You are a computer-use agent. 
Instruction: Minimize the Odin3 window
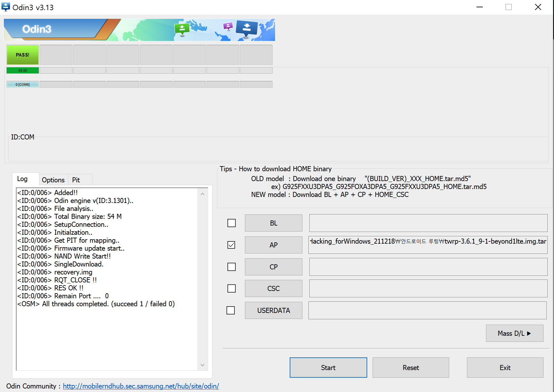(480, 7)
